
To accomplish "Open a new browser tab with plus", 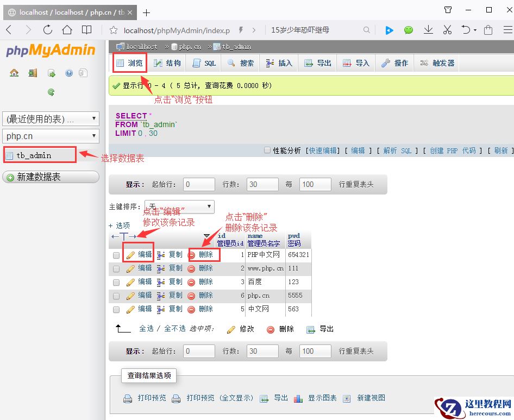I will [147, 13].
